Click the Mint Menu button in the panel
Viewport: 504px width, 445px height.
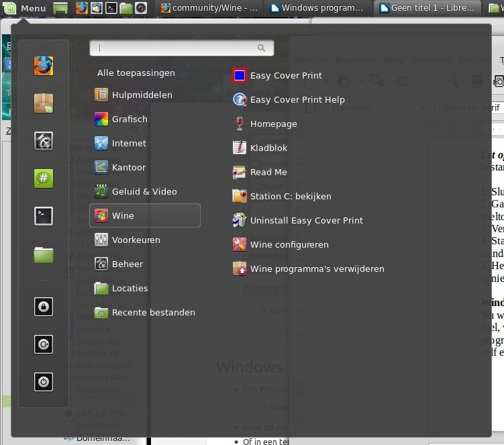pos(24,8)
